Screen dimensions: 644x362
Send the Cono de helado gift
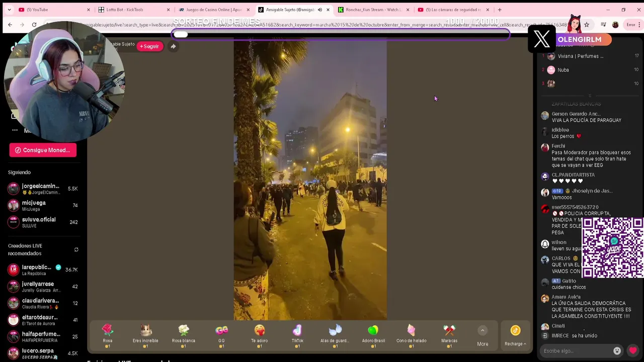[412, 335]
